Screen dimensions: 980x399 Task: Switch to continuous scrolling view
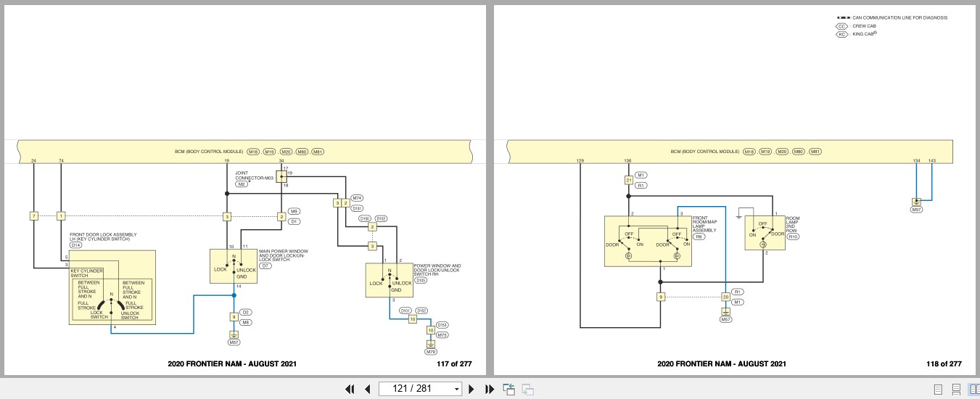pos(956,389)
